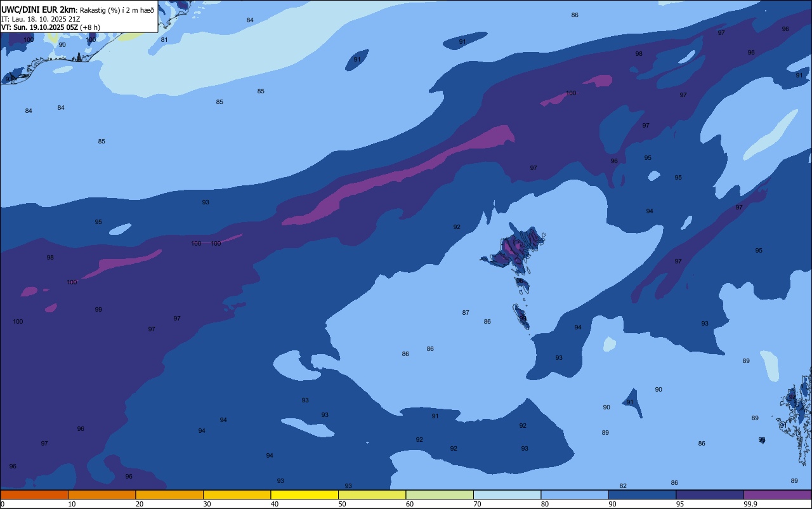The width and height of the screenshot is (812, 509).
Task: Select the 95–99.9 indigo legend swatch
Action: click(710, 495)
